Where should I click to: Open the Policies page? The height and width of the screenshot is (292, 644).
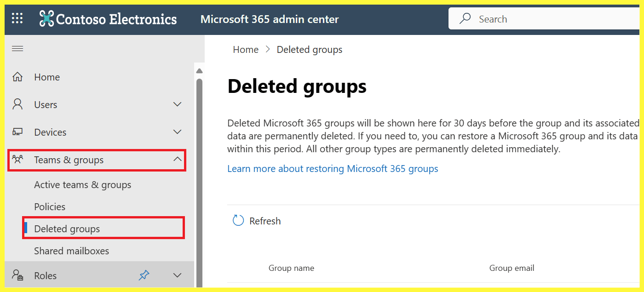(x=50, y=206)
